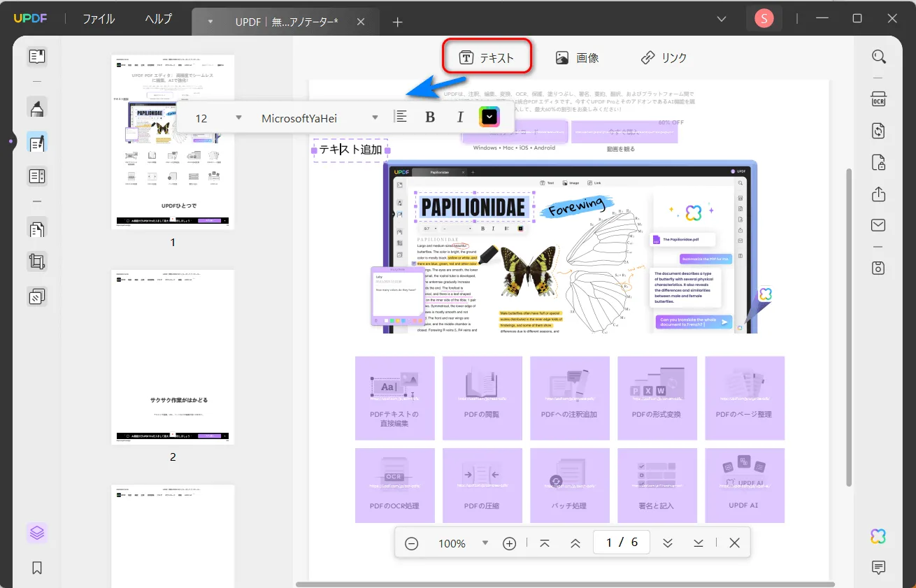Open the Convert PDF icon in right sidebar
Viewport: 916px width, 588px height.
pos(879,131)
